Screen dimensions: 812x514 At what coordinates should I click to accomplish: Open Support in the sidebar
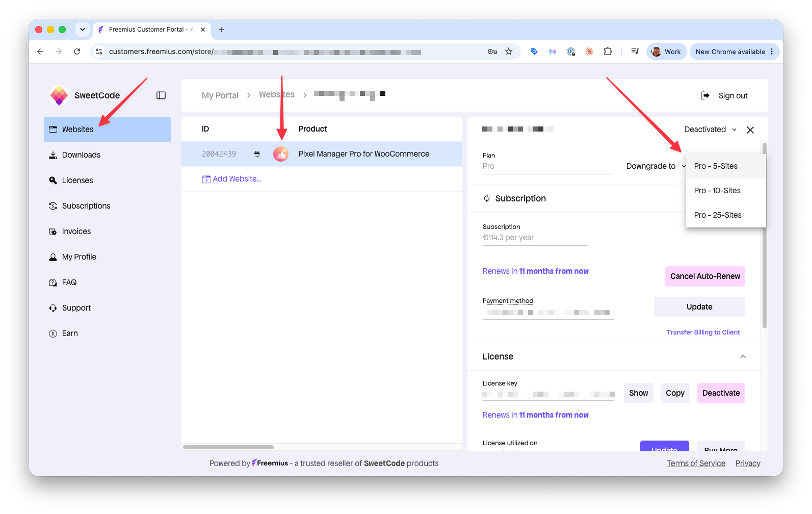pyautogui.click(x=108, y=308)
